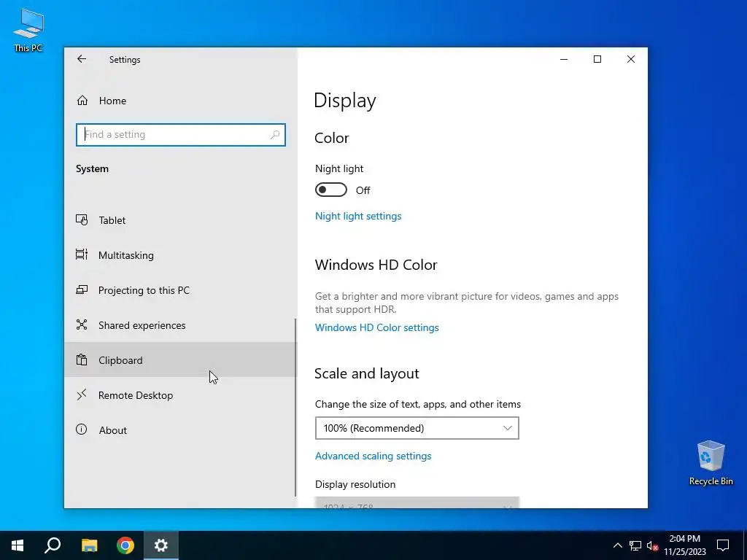Click the magnifier icon in Find a setting

pos(275,135)
